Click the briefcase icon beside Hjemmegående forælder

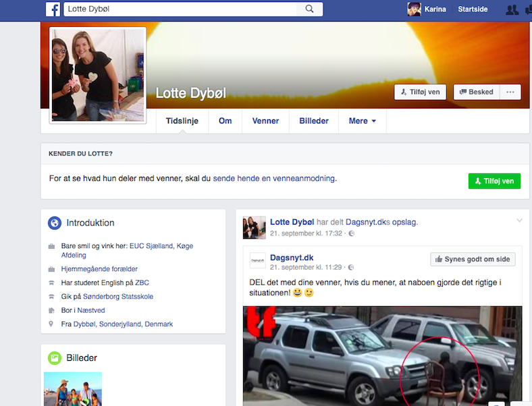point(51,269)
